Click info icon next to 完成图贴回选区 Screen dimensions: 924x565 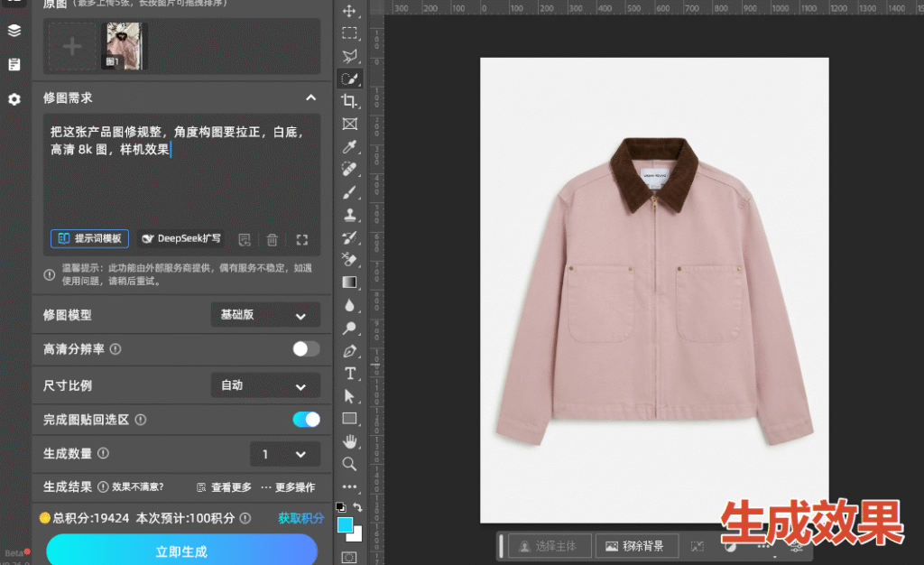140,420
